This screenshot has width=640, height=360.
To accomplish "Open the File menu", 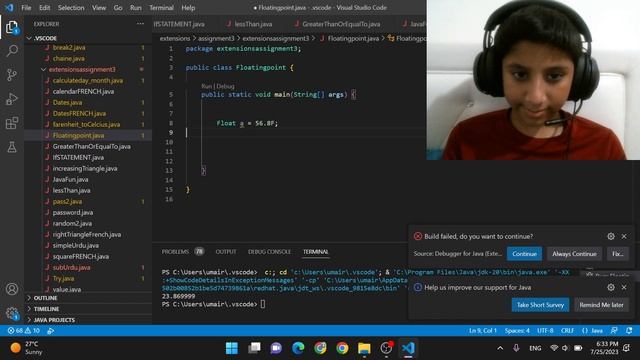I will 26,7.
